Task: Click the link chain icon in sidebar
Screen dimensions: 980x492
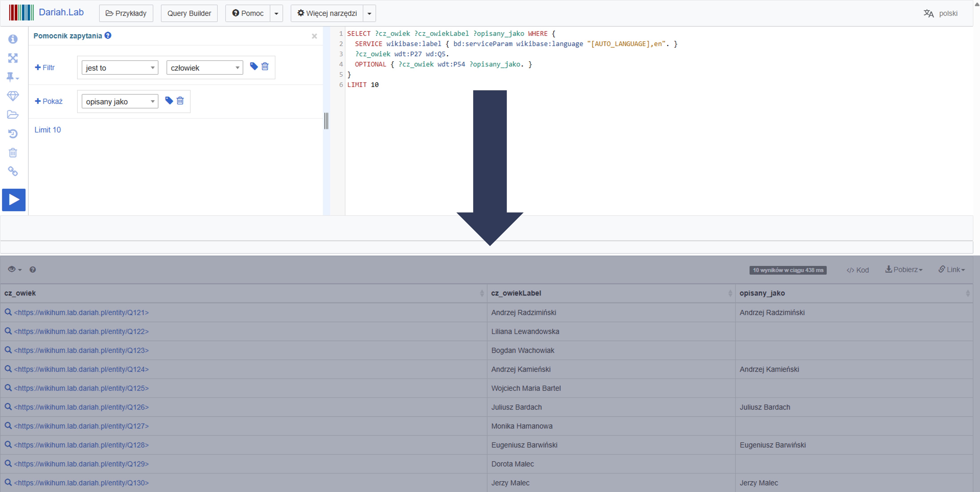Action: point(13,171)
